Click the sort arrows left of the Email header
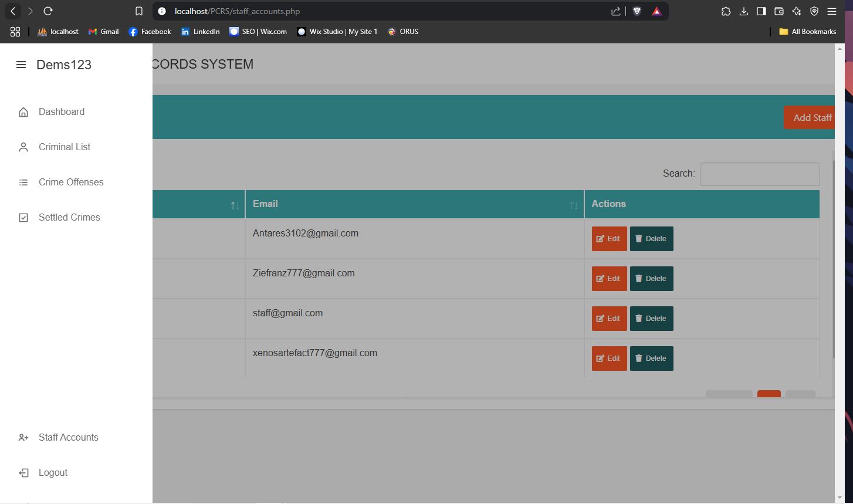The height and width of the screenshot is (504, 853). tap(235, 205)
